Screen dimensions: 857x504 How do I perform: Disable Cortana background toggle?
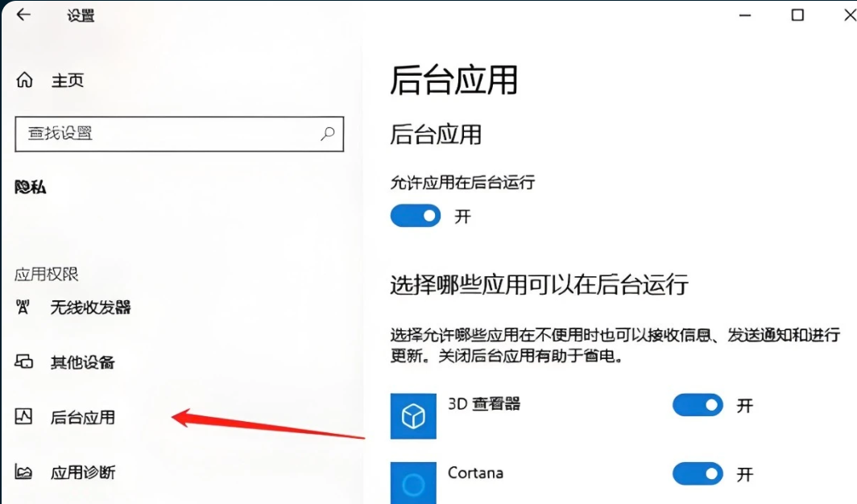698,474
